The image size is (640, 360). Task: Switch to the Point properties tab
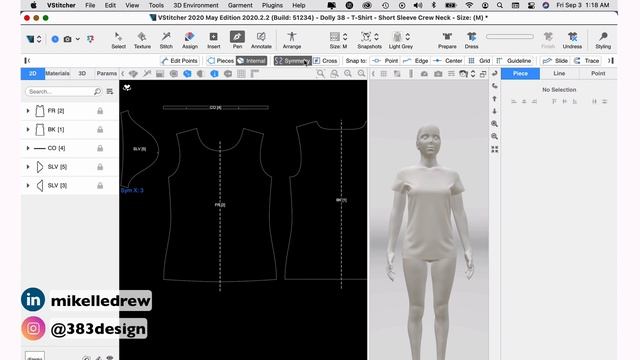(x=598, y=73)
